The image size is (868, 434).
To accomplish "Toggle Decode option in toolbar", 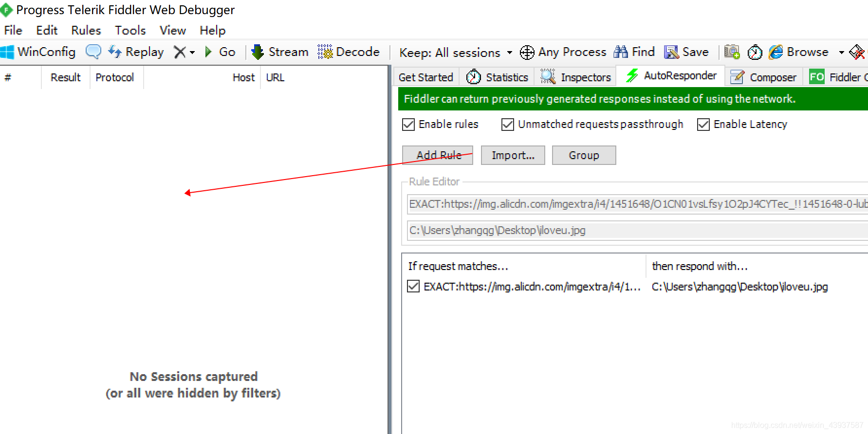I will click(x=348, y=52).
